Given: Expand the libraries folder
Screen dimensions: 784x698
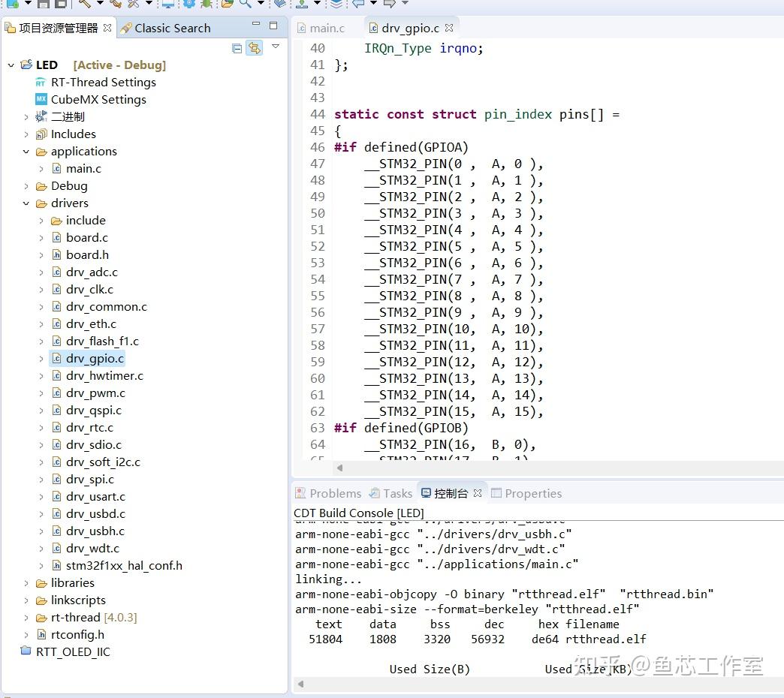Looking at the screenshot, I should [x=25, y=582].
